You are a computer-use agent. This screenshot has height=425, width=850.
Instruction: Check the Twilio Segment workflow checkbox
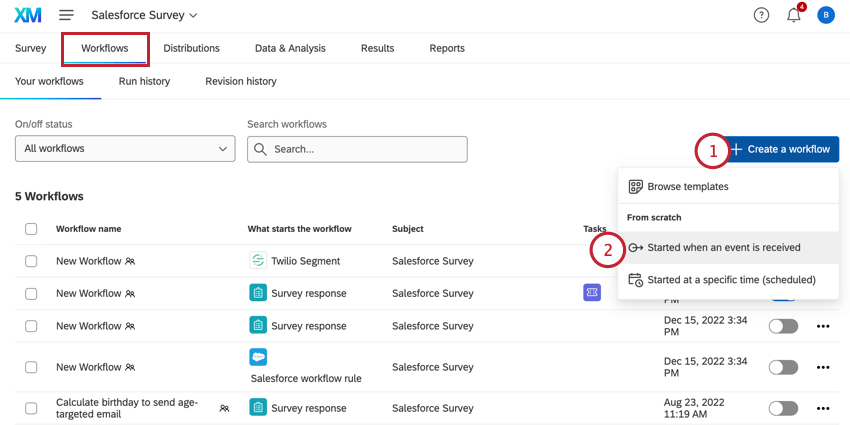pyautogui.click(x=31, y=261)
